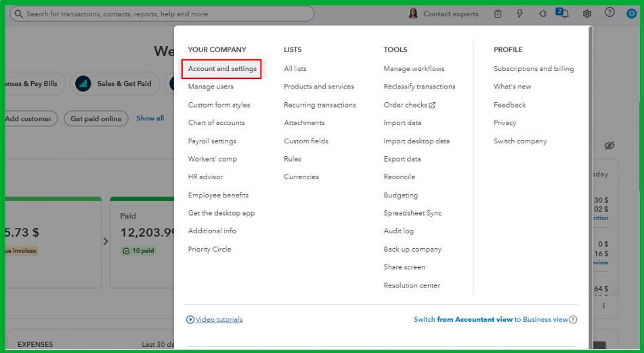Open the Video tutorials link

(219, 319)
